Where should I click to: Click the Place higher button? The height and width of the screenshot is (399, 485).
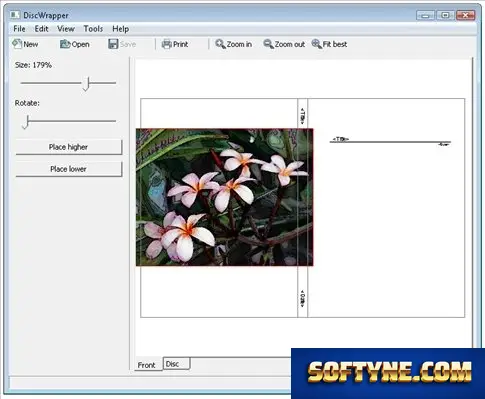tap(69, 147)
